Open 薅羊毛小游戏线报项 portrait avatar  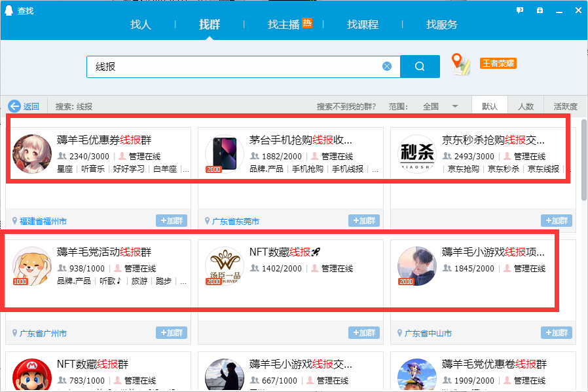(x=416, y=266)
